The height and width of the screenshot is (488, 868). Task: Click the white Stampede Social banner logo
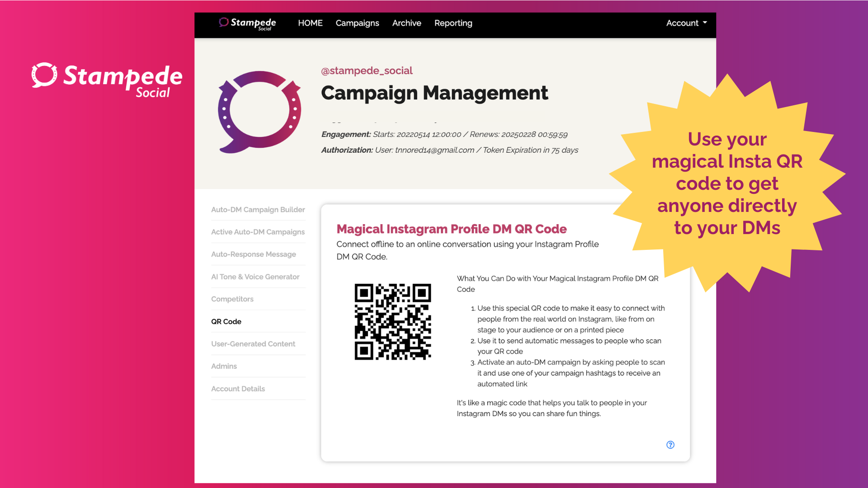click(107, 80)
